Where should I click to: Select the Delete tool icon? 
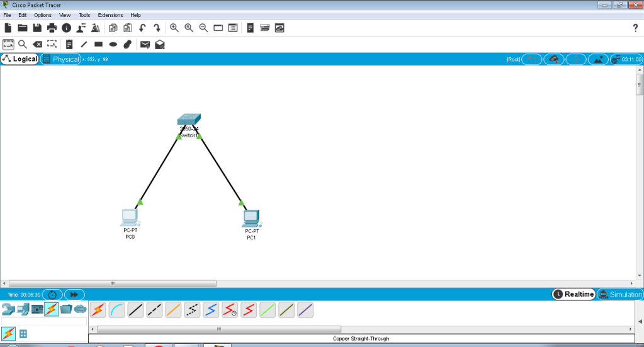[37, 44]
